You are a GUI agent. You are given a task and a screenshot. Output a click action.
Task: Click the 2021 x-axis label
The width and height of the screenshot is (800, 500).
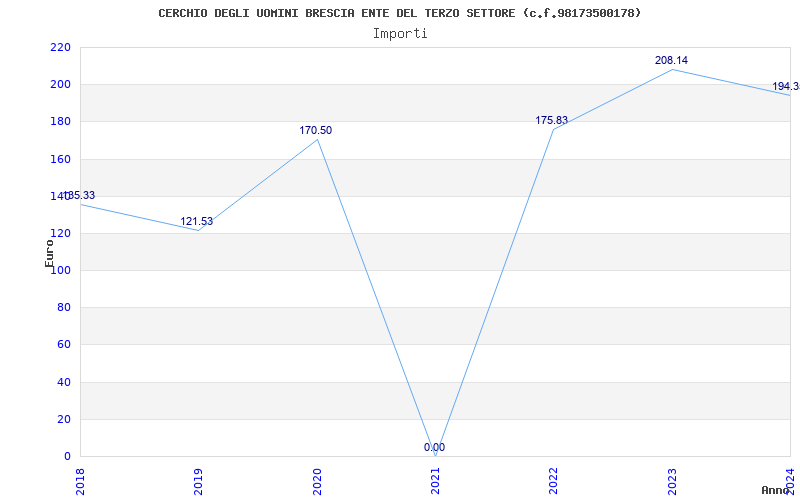[435, 481]
